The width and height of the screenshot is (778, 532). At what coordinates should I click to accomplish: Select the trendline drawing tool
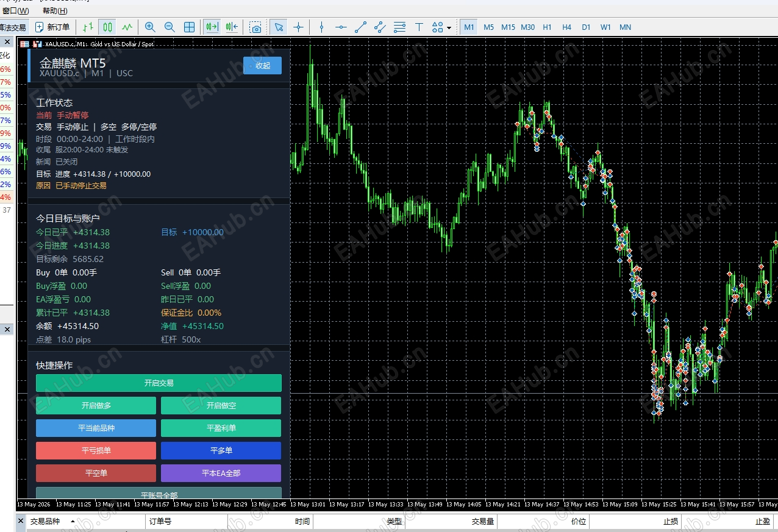point(360,27)
